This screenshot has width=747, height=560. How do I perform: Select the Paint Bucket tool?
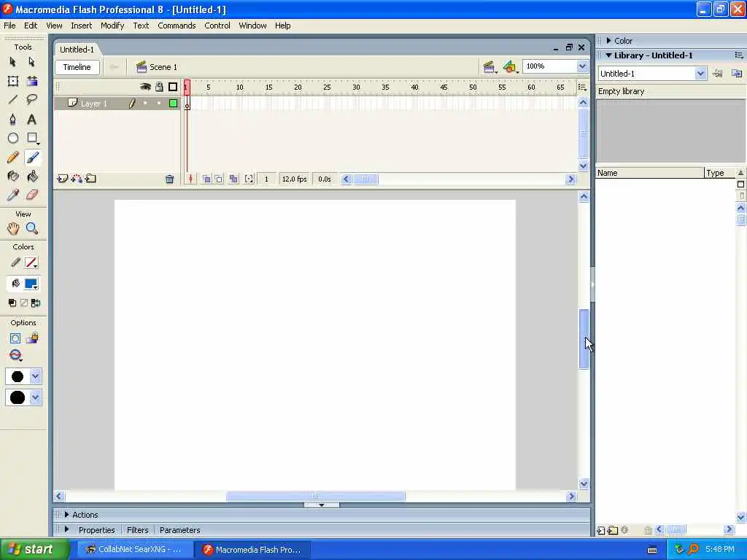tap(32, 176)
